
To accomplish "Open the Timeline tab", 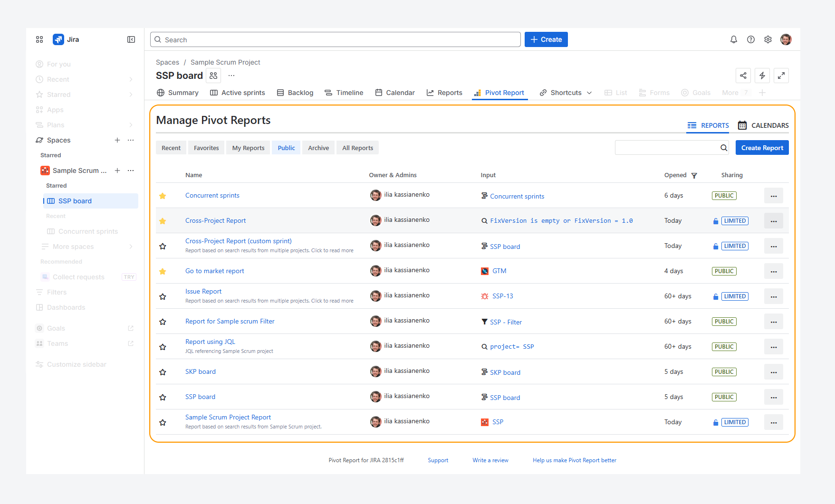I will (x=344, y=93).
